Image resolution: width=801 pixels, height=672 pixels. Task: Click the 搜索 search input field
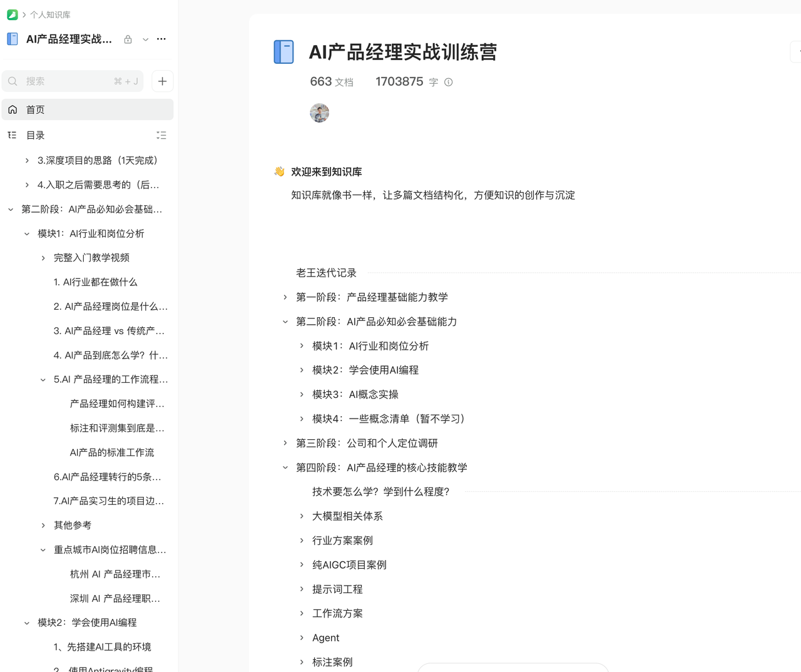point(63,81)
